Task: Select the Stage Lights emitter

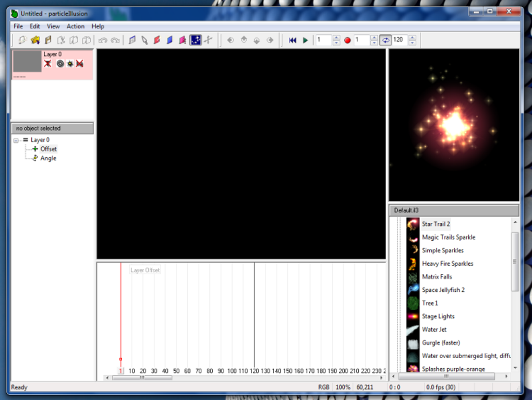Action: tap(438, 316)
